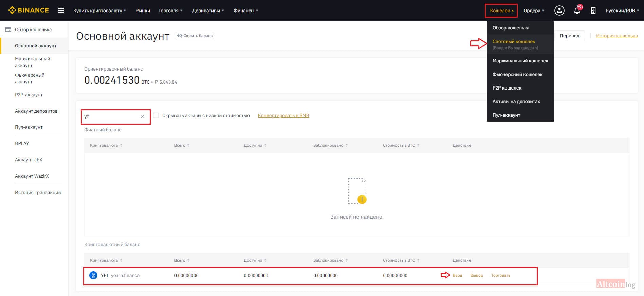Click the Перевод button
644x296 pixels.
[569, 36]
